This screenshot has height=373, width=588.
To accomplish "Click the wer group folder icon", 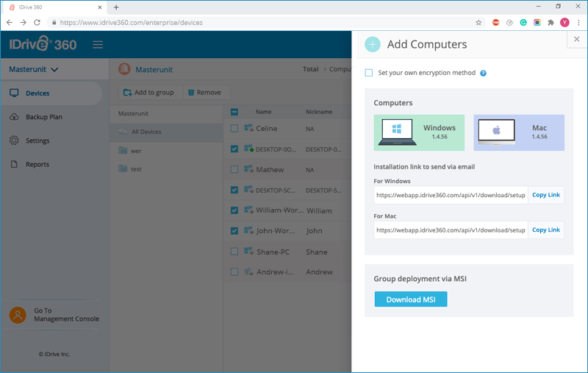I will pyautogui.click(x=123, y=151).
